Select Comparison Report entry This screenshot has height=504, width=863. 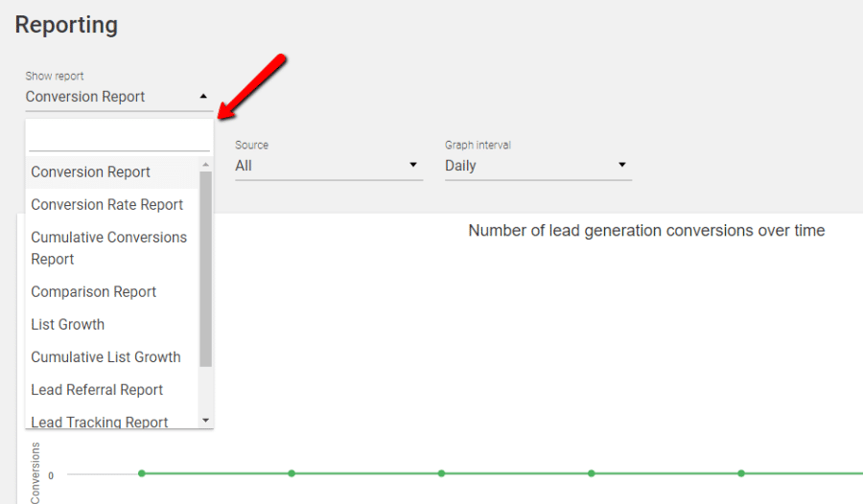(112, 291)
